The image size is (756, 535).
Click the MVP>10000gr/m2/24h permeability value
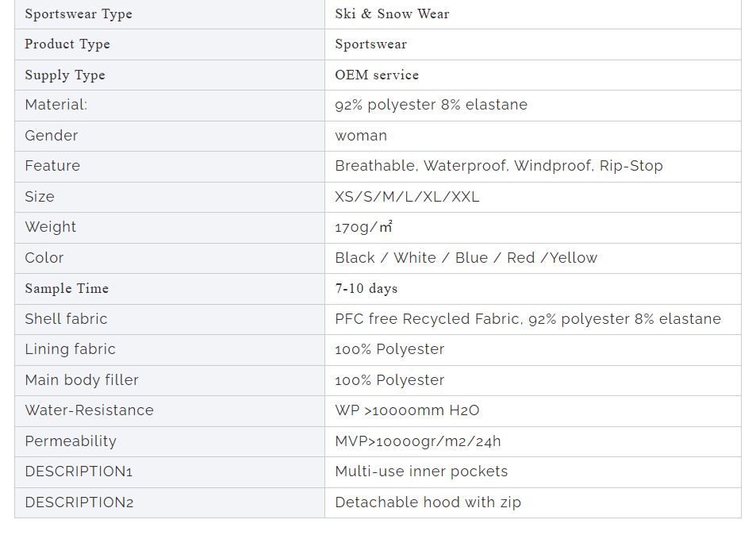(x=418, y=441)
